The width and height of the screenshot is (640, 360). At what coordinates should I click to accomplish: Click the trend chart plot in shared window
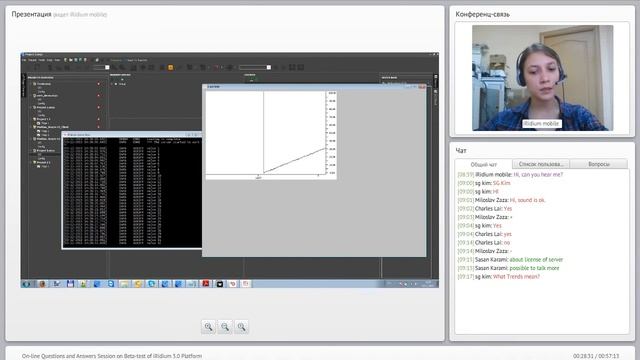point(271,135)
